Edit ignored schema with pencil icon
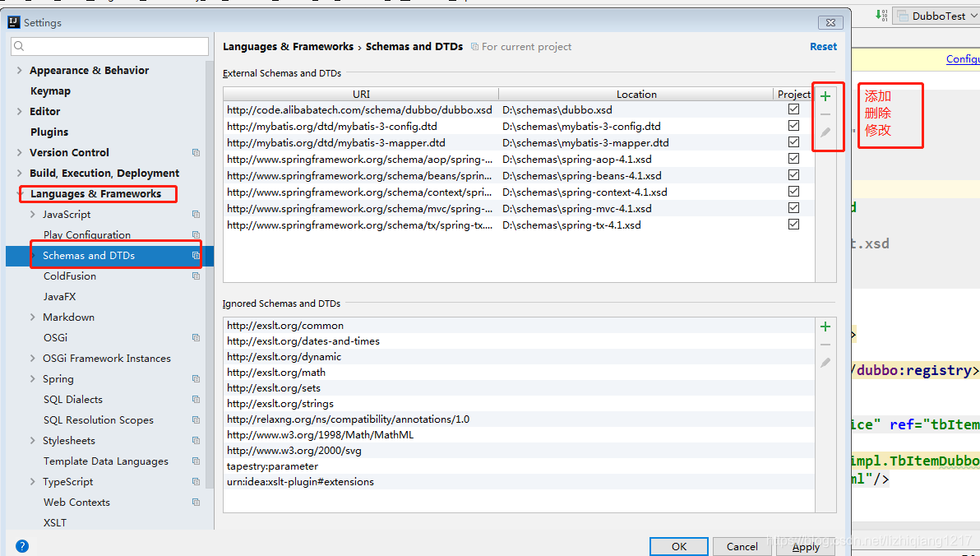This screenshot has width=980, height=556. pos(825,363)
